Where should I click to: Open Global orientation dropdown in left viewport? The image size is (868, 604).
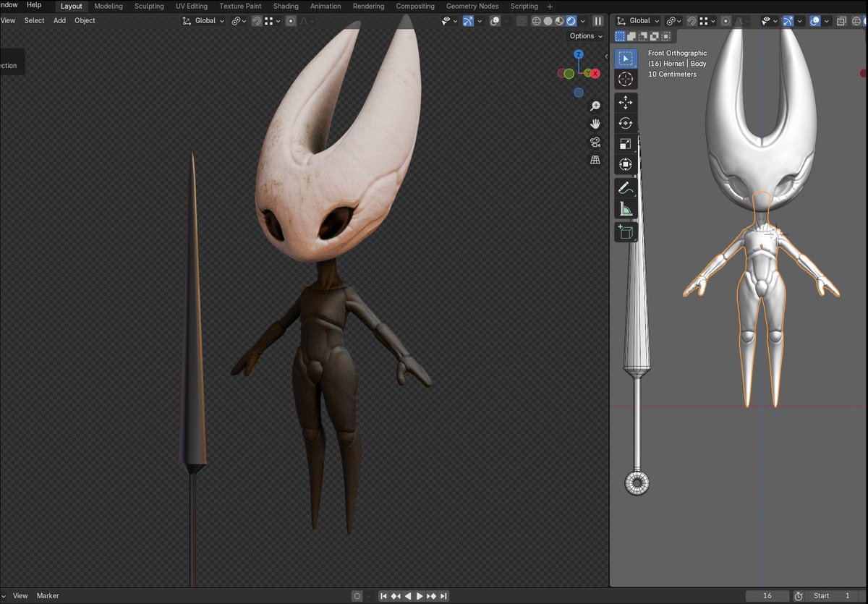(x=203, y=21)
